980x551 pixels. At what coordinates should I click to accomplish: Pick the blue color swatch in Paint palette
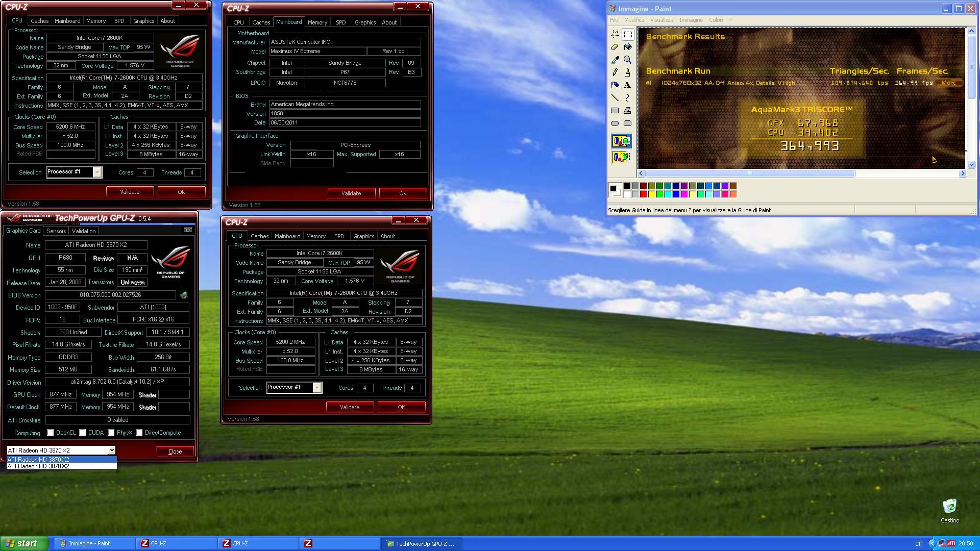click(676, 194)
